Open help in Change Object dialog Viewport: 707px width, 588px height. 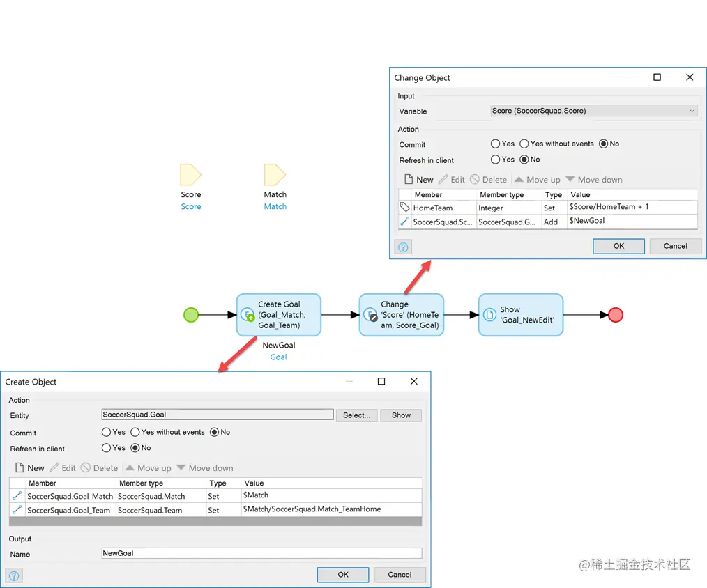click(403, 247)
